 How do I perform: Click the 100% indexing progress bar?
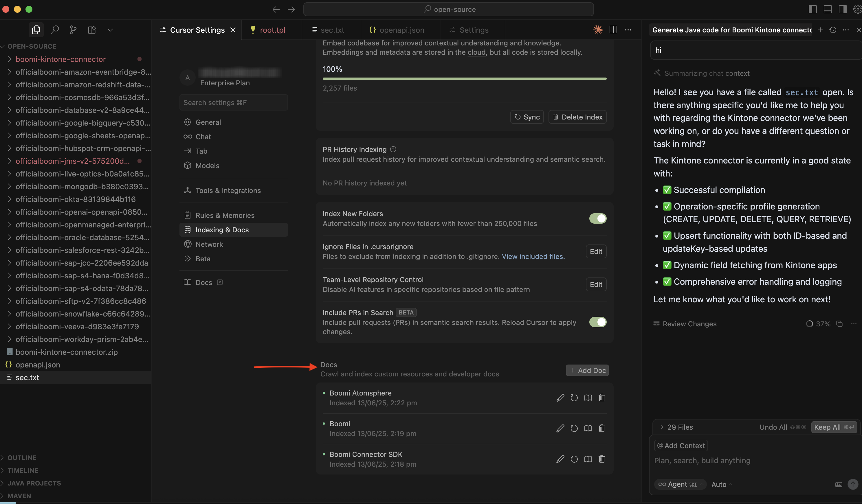(464, 79)
